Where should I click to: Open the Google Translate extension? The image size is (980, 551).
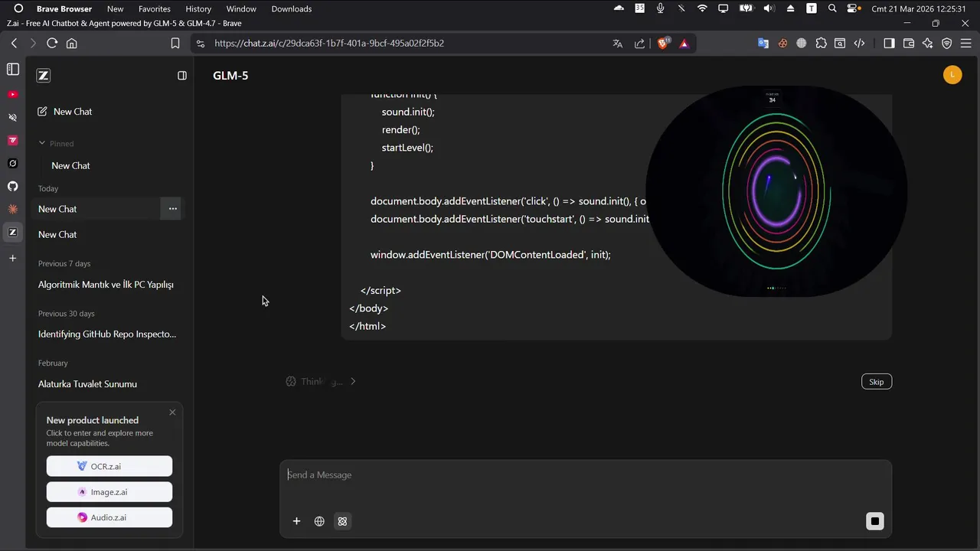763,44
